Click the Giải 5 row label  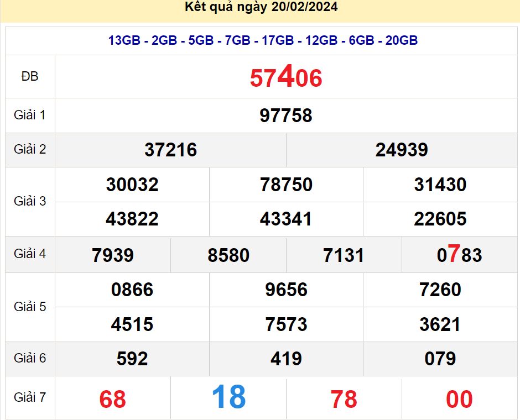[x=30, y=307]
